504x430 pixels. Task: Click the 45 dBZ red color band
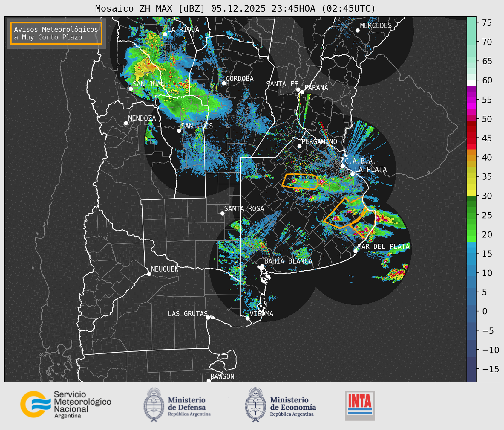[471, 138]
